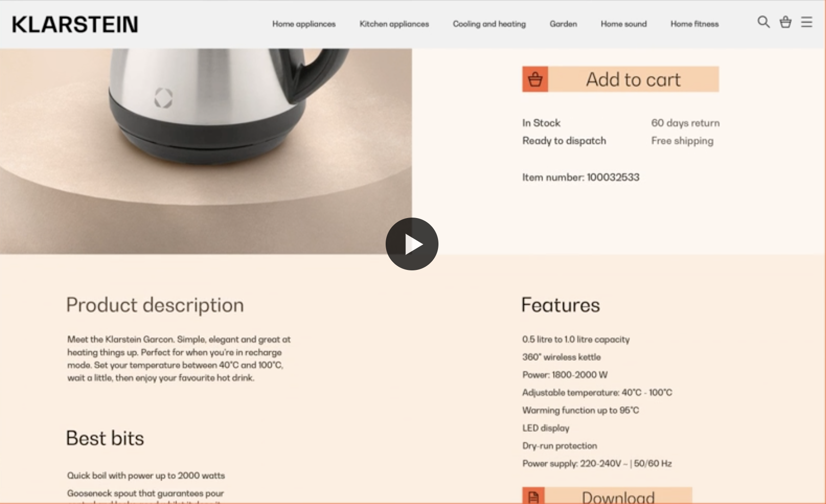This screenshot has width=826, height=504.
Task: Click the "Dry-run protection" feature
Action: (560, 446)
